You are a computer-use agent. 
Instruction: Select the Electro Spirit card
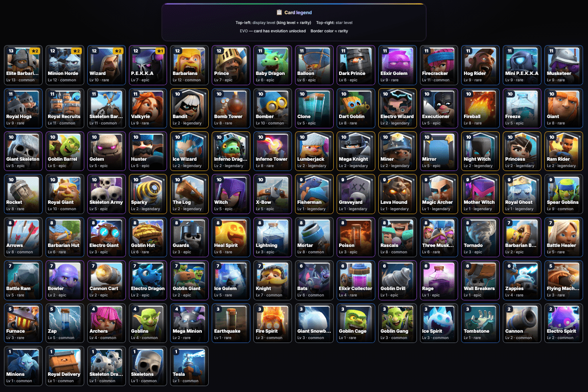[564, 323]
